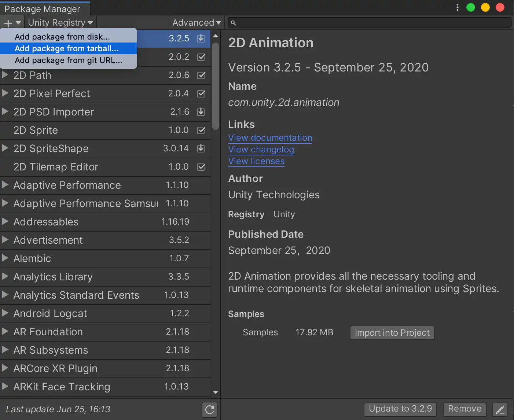Image resolution: width=514 pixels, height=420 pixels.
Task: Expand the AR Foundation package entry
Action: pyautogui.click(x=5, y=332)
